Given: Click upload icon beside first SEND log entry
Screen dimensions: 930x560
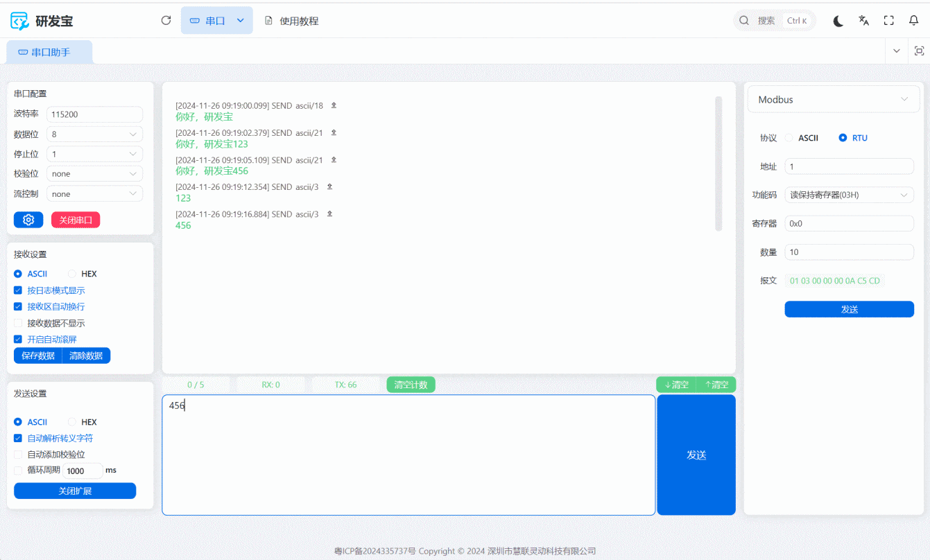Looking at the screenshot, I should (x=334, y=105).
